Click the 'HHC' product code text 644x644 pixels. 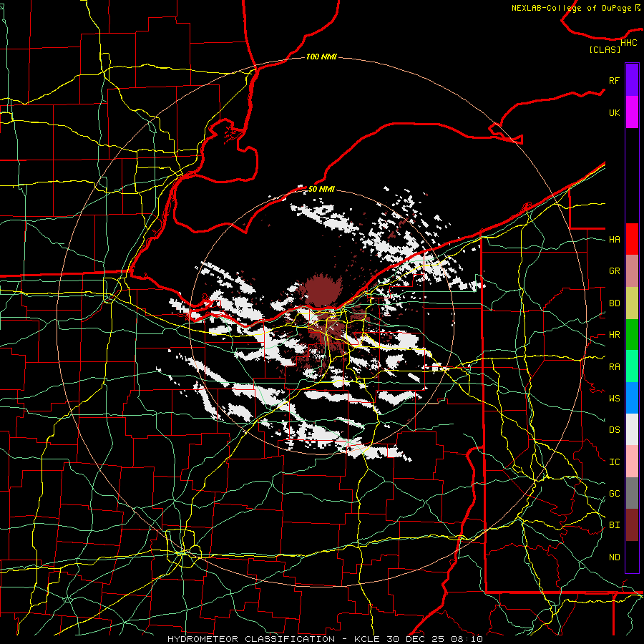click(628, 43)
